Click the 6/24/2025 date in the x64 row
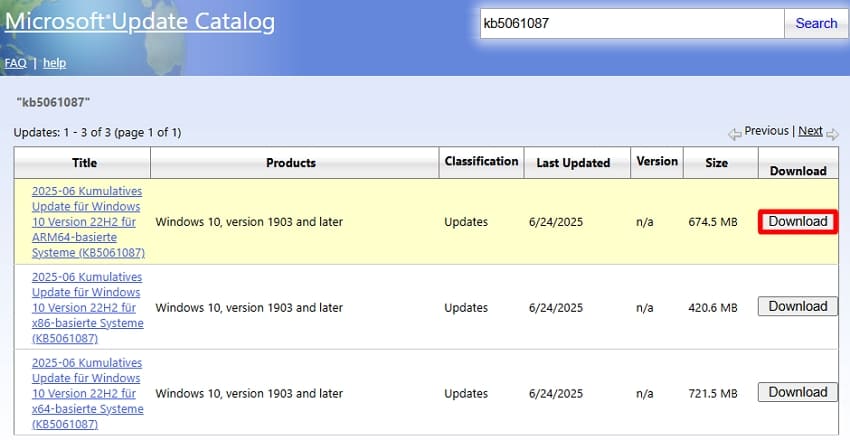Viewport: 850px width, 440px height. (x=556, y=393)
